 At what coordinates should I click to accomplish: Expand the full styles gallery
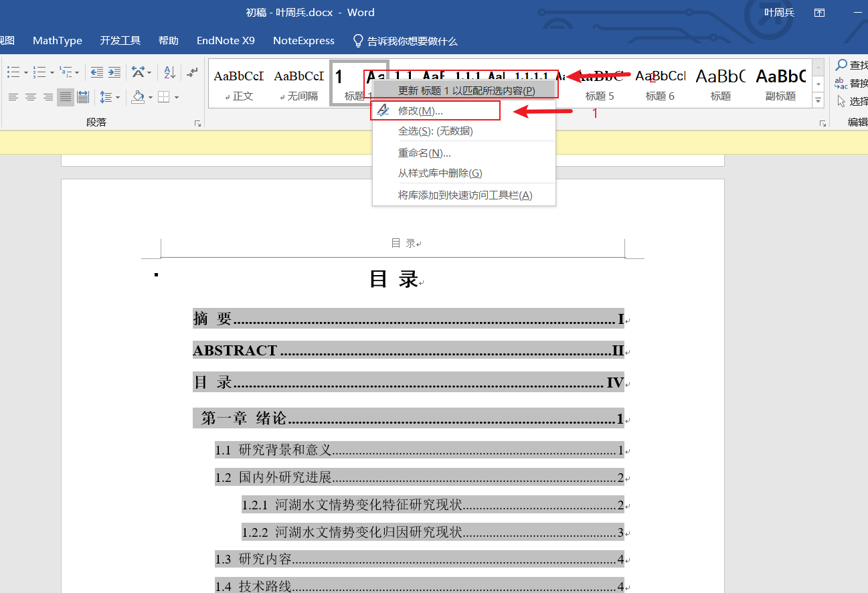click(818, 100)
